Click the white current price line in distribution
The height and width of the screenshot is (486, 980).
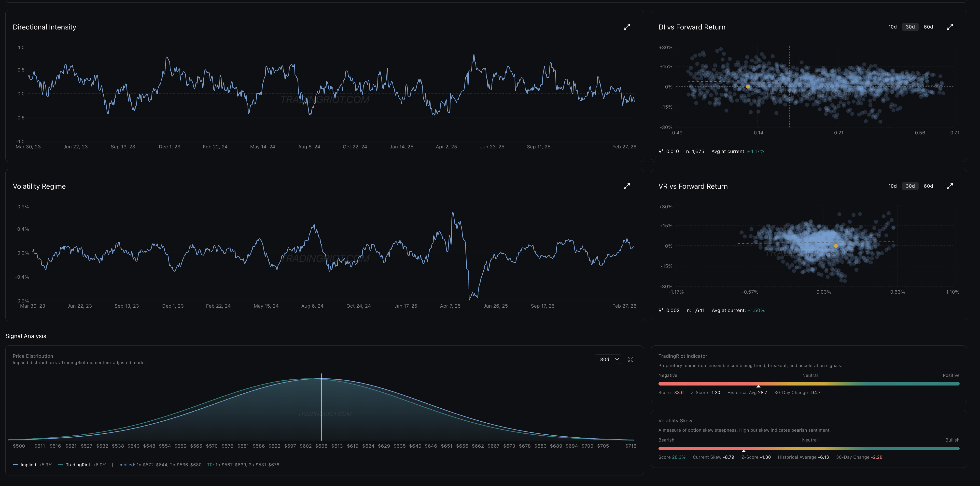[321, 407]
